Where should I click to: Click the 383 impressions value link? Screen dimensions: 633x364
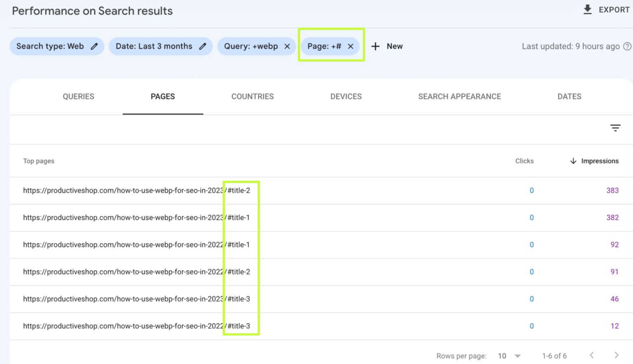pyautogui.click(x=612, y=190)
